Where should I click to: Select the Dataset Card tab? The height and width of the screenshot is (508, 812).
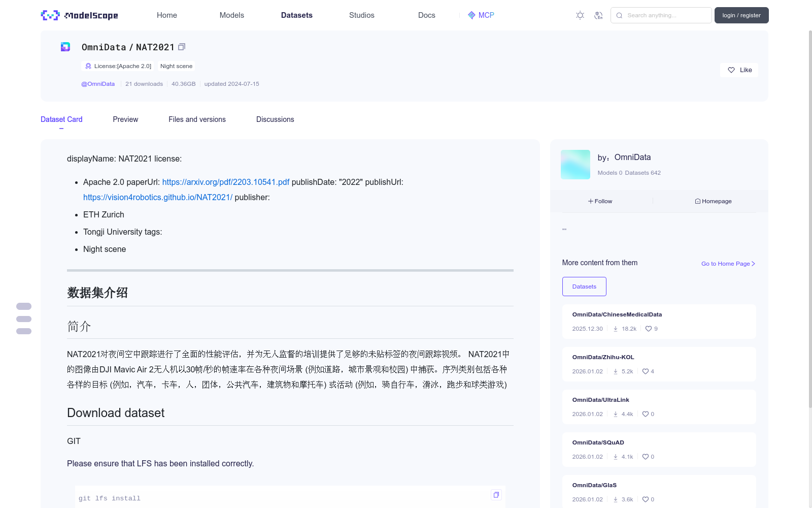click(x=61, y=119)
